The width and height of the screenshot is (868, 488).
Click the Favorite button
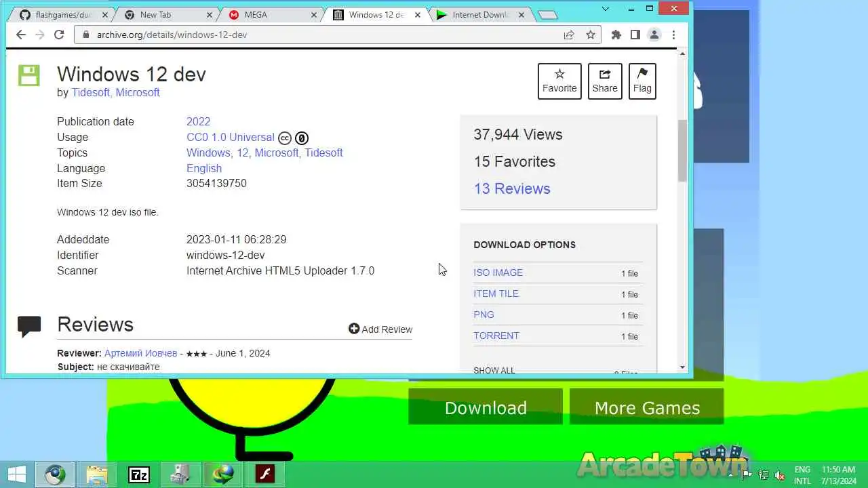coord(559,81)
